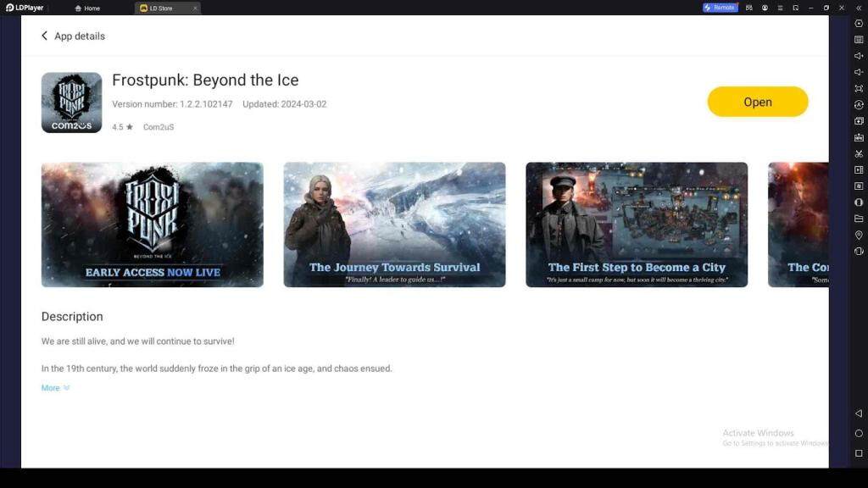Screen dimensions: 868x488
Task: Click the Android home circle button
Action: point(859,433)
